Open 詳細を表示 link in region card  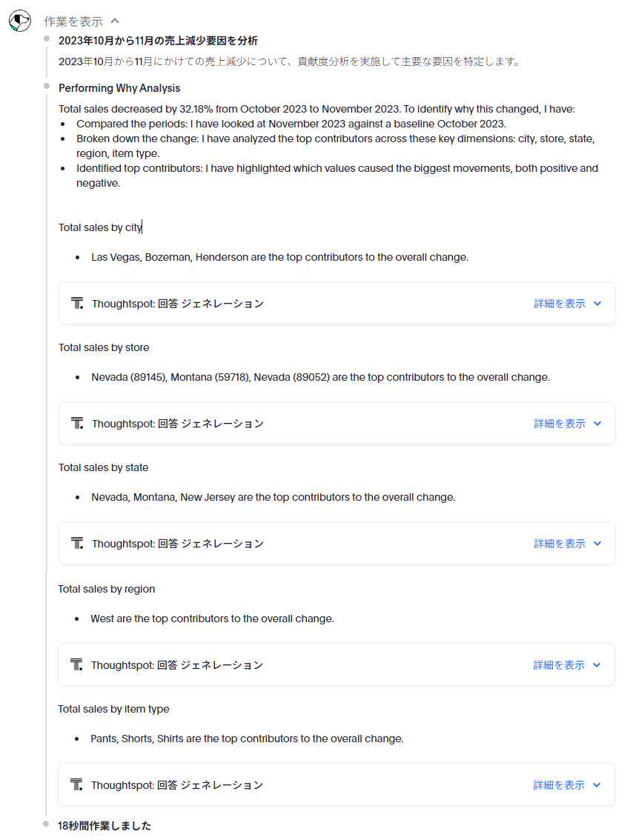pos(559,665)
